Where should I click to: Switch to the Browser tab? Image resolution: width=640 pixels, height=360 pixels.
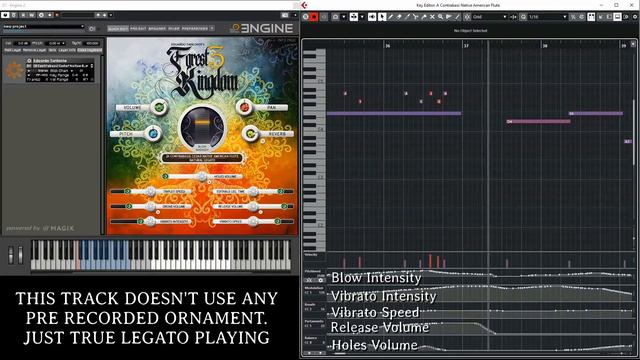click(x=157, y=29)
